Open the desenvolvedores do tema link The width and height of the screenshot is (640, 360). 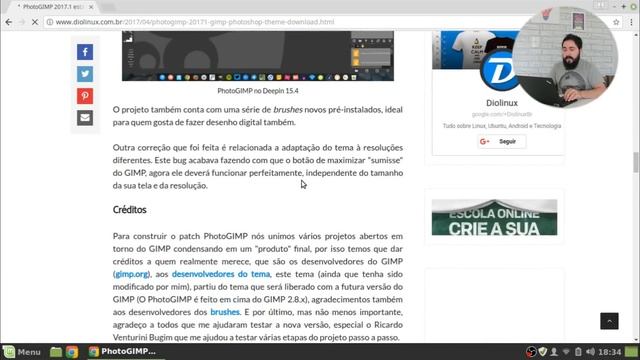tap(221, 274)
